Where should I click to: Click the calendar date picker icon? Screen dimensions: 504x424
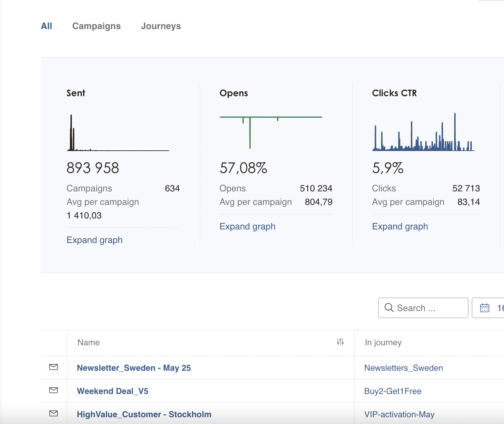(x=485, y=308)
